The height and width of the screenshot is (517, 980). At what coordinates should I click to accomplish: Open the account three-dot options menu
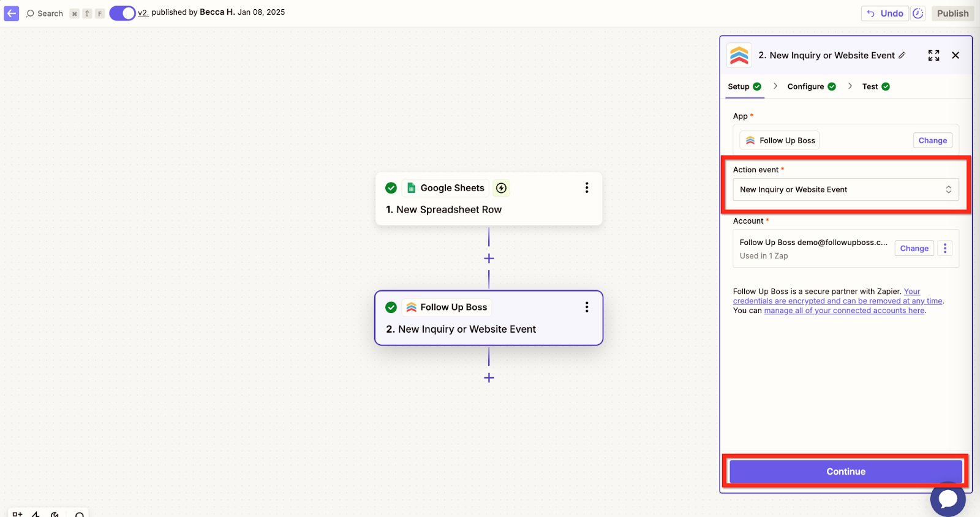[x=945, y=248]
